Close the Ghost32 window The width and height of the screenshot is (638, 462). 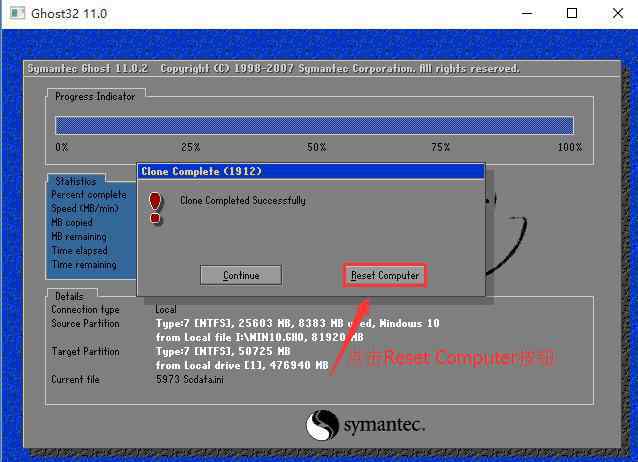coord(618,13)
